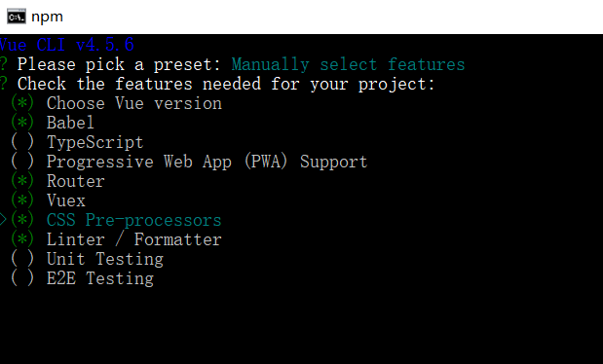Click the command prompt icon in title bar
603x364 pixels.
(x=17, y=17)
